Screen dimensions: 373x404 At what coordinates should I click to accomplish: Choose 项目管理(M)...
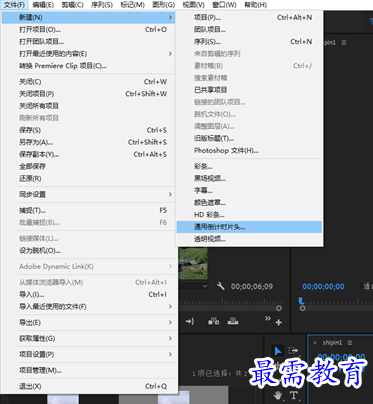[88, 370]
